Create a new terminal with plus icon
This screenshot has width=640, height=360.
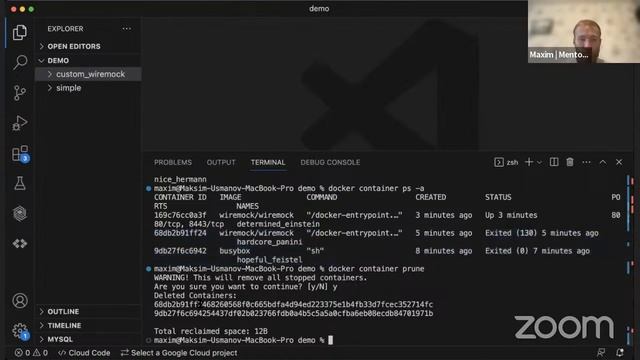(x=529, y=162)
